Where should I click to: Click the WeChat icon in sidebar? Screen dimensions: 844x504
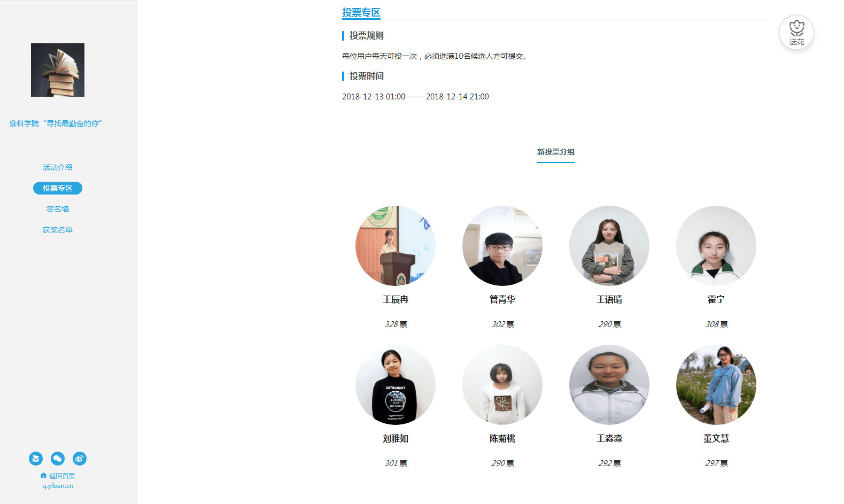(58, 459)
